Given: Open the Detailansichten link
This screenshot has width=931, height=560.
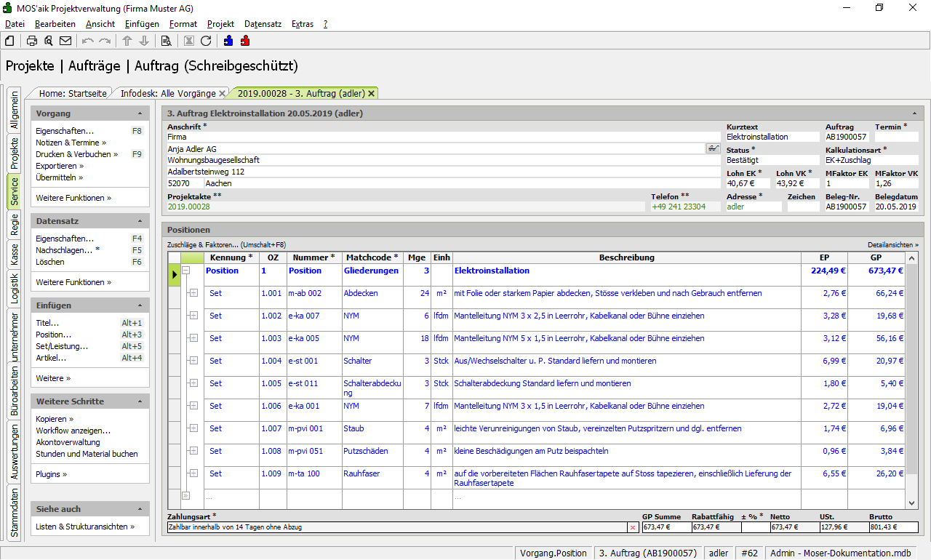Looking at the screenshot, I should tap(892, 245).
